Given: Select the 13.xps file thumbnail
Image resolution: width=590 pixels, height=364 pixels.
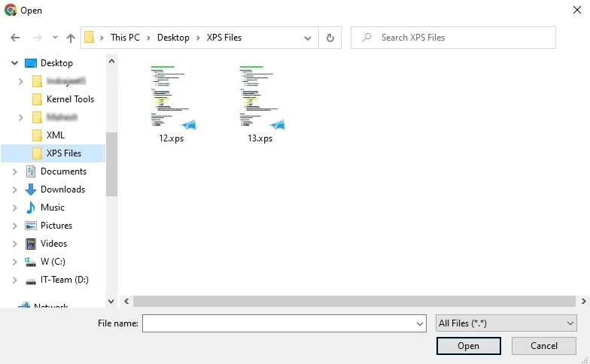Looking at the screenshot, I should tap(262, 98).
